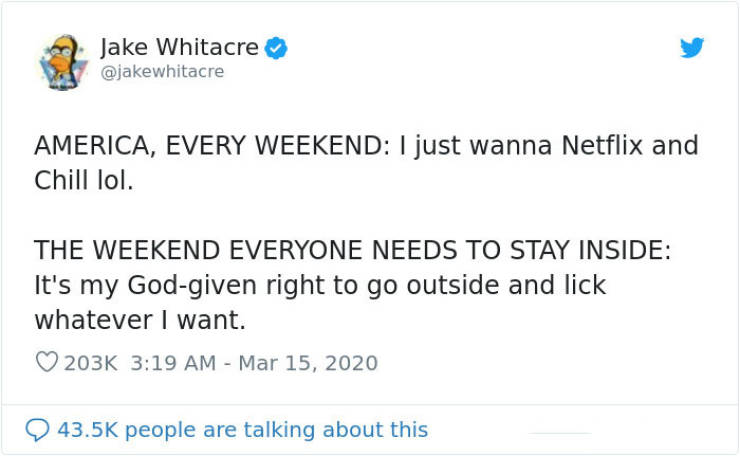Click the 203K likes count

(x=90, y=363)
